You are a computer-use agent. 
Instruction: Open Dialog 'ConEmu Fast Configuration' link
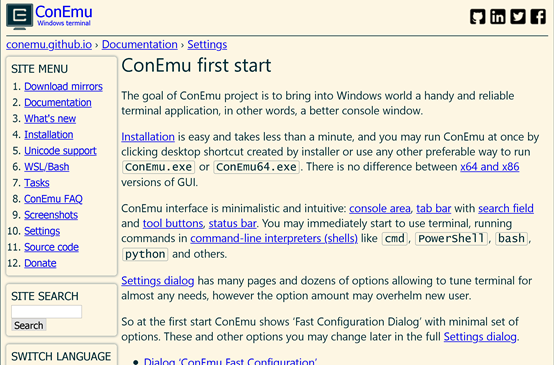pyautogui.click(x=230, y=361)
